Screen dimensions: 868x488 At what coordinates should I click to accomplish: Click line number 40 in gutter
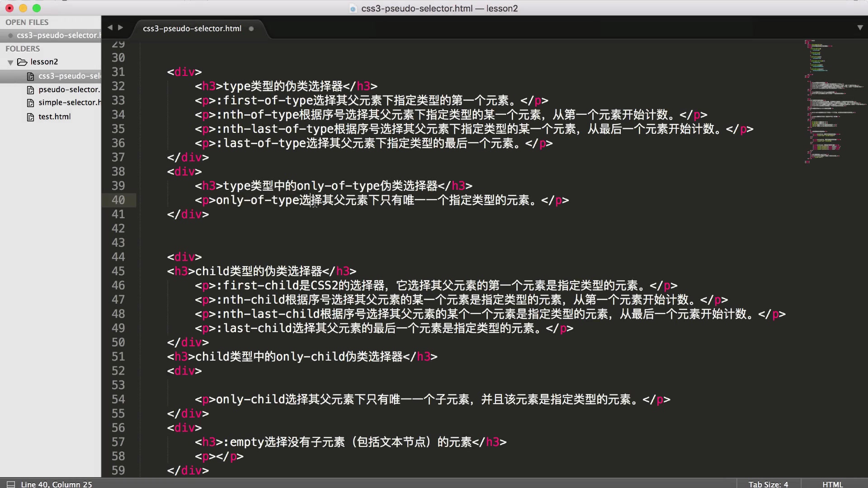118,200
